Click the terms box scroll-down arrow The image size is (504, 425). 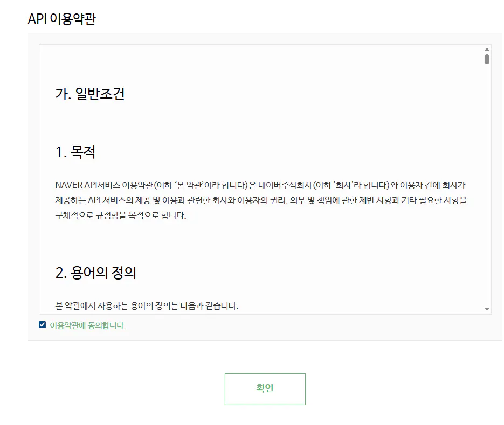487,309
